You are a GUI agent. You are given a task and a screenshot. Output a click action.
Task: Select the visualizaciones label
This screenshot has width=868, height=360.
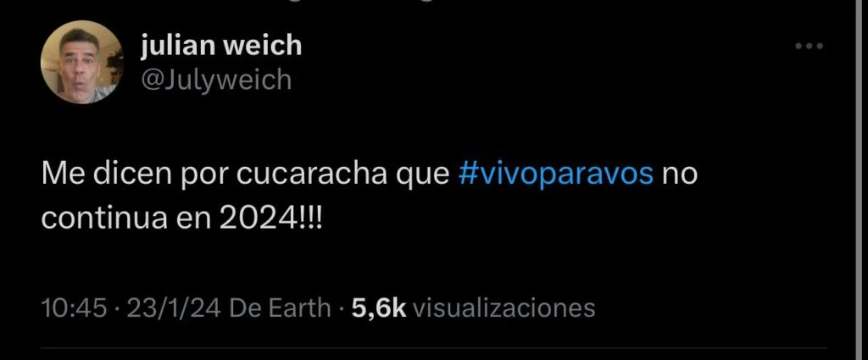click(504, 308)
